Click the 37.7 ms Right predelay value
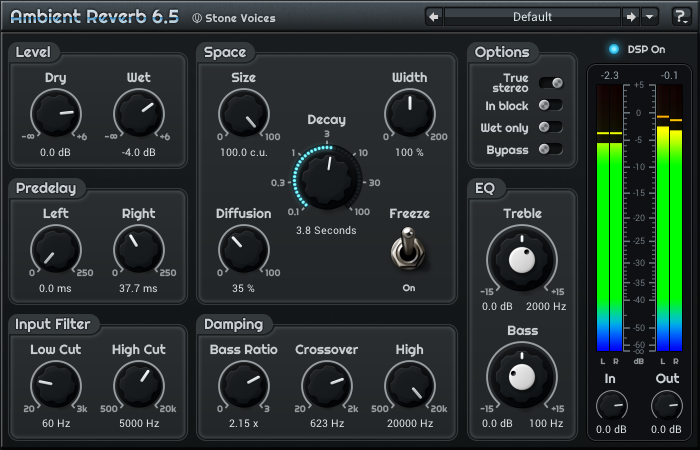 tap(138, 289)
